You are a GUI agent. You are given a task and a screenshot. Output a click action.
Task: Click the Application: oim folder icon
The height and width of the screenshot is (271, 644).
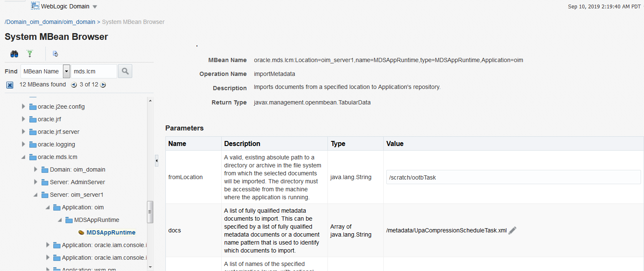click(x=57, y=207)
